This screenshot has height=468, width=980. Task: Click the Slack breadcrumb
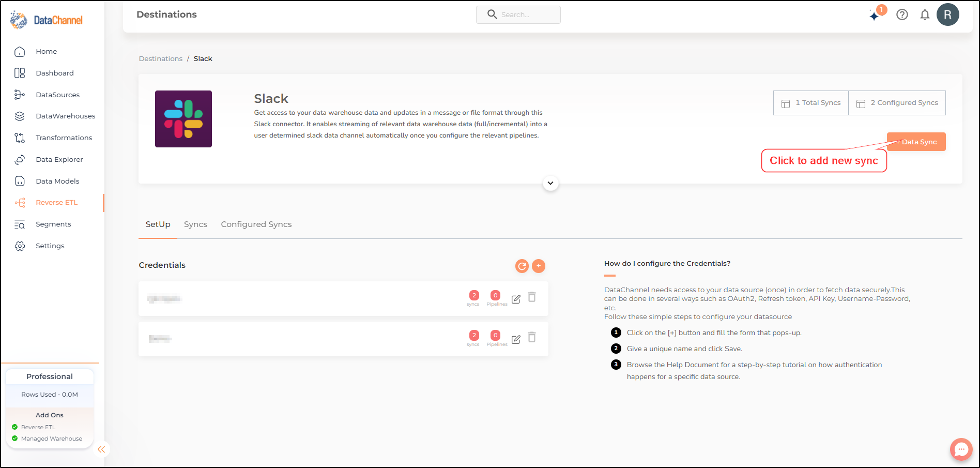pos(203,59)
